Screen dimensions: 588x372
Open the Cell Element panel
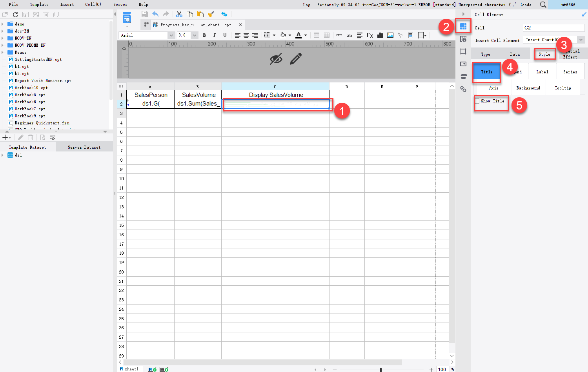[x=463, y=26]
